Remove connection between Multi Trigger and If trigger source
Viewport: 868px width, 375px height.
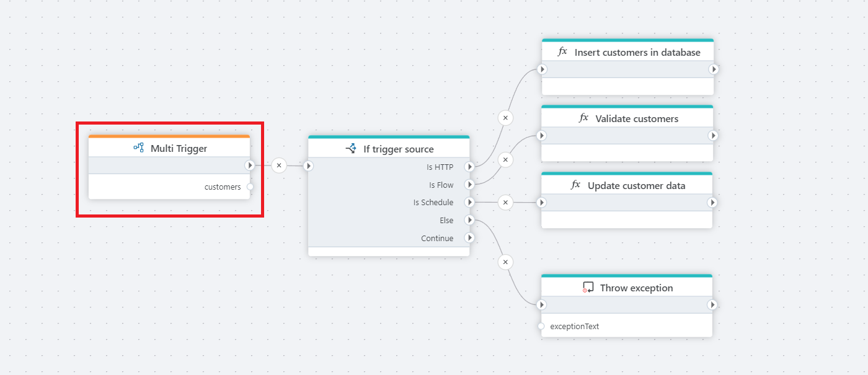click(279, 165)
